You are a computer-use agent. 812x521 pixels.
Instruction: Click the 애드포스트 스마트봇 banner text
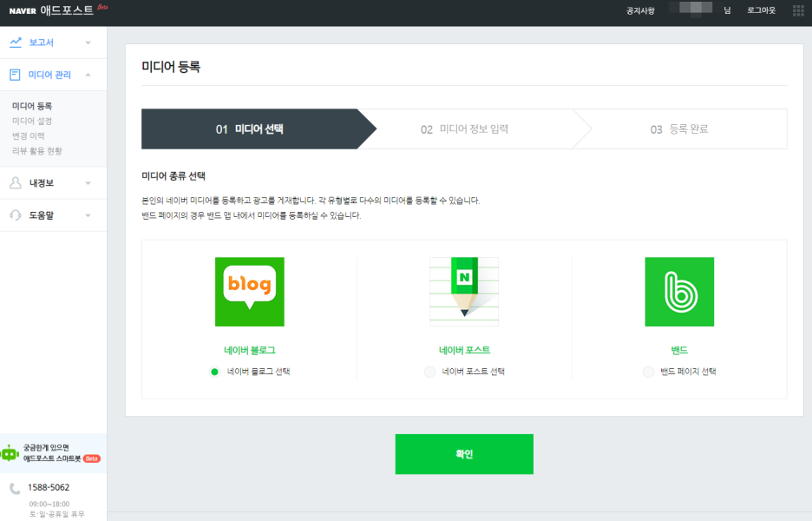[x=52, y=458]
